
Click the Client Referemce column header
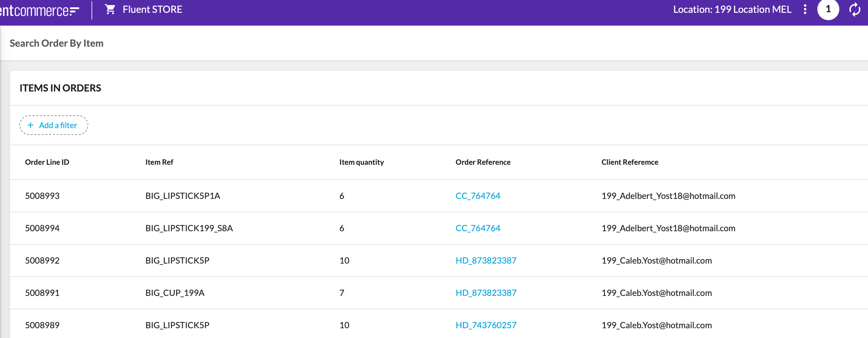tap(629, 162)
